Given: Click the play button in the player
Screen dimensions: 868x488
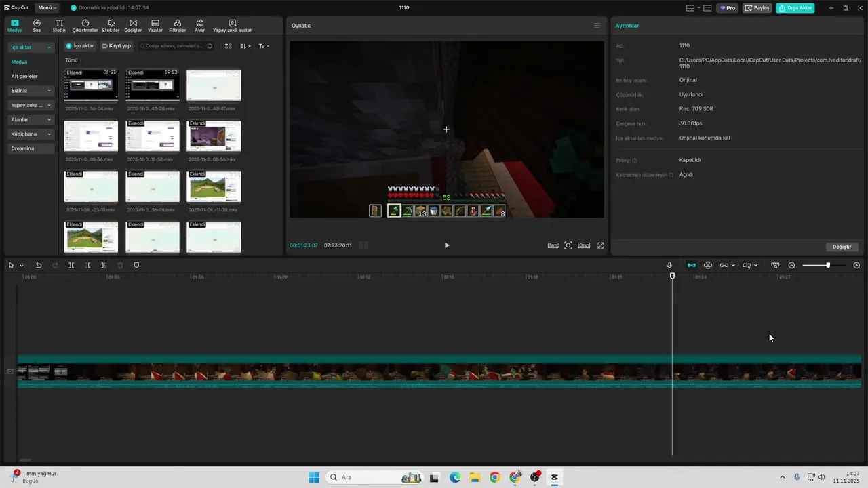Looking at the screenshot, I should pos(446,245).
